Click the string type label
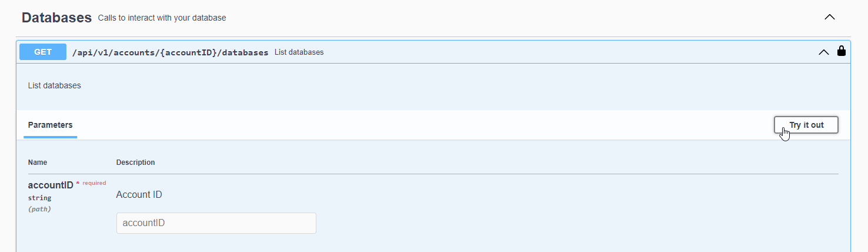Screen dimensions: 868x252 pos(39,198)
